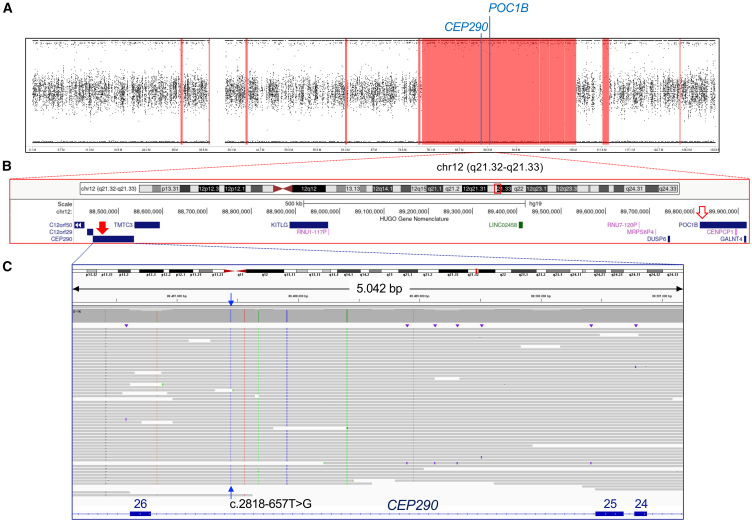Click the red centromere marker on the chr12 ideogram

point(283,188)
